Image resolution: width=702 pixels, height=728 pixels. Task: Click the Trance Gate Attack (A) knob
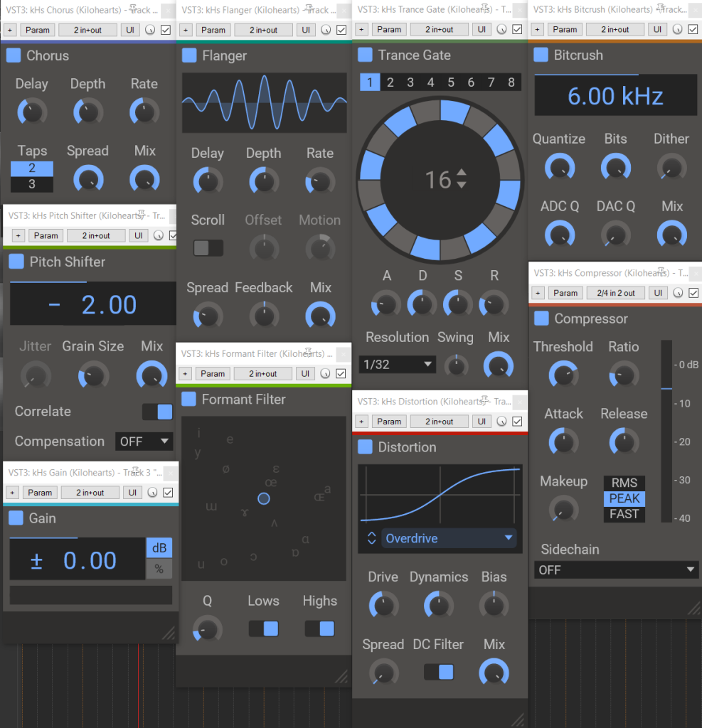pyautogui.click(x=386, y=304)
